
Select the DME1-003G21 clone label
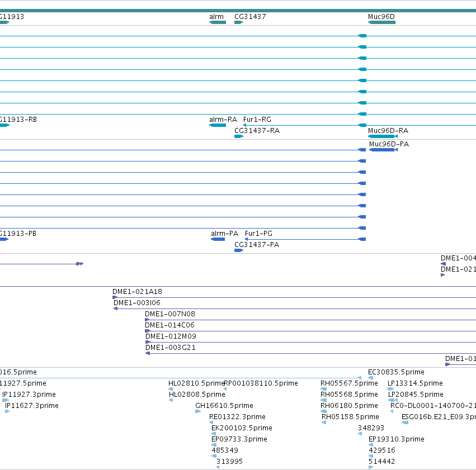tap(171, 348)
